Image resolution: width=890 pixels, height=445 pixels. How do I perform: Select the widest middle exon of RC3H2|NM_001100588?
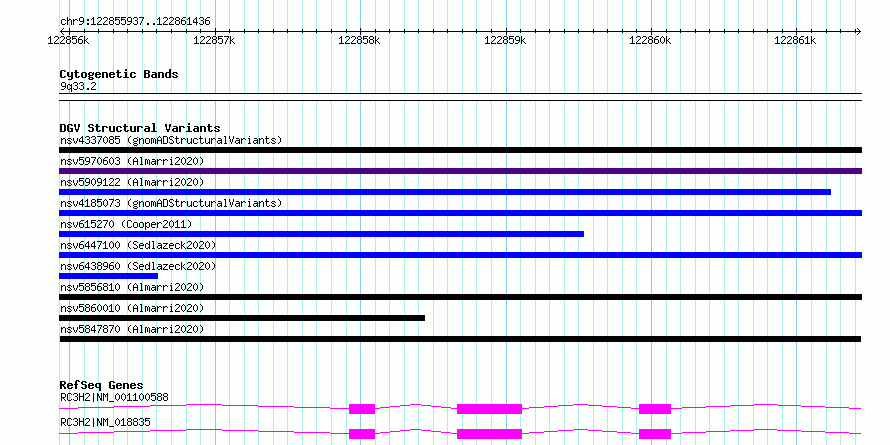[x=489, y=409]
